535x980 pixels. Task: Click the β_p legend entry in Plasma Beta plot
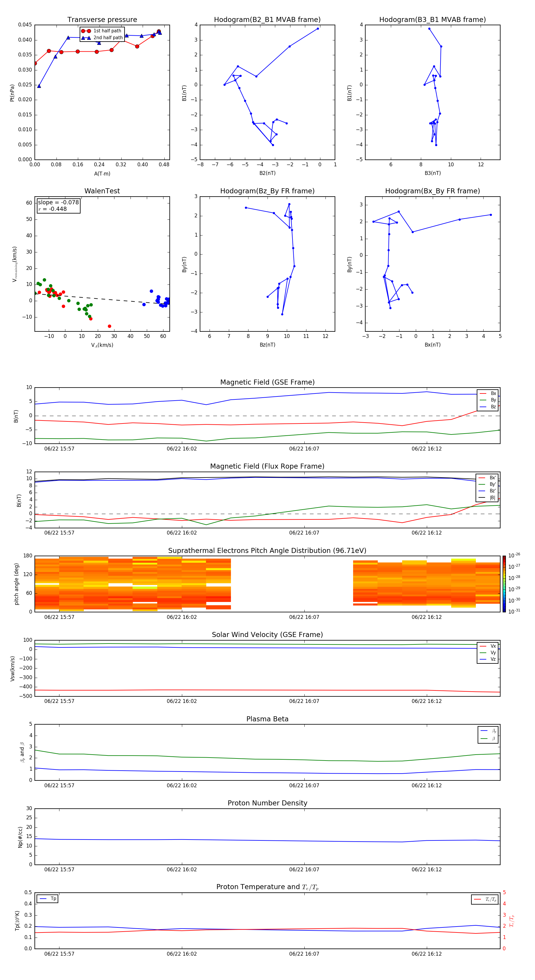(488, 731)
